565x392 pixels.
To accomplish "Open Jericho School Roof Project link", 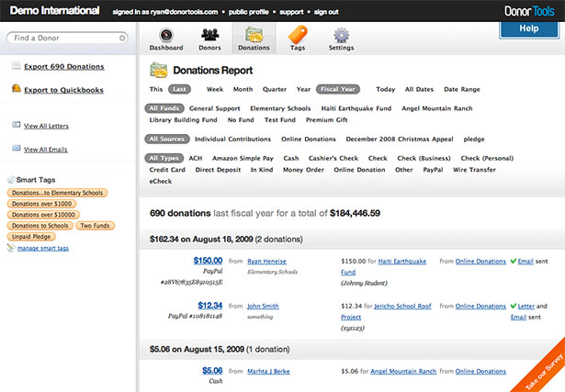I will (x=402, y=307).
